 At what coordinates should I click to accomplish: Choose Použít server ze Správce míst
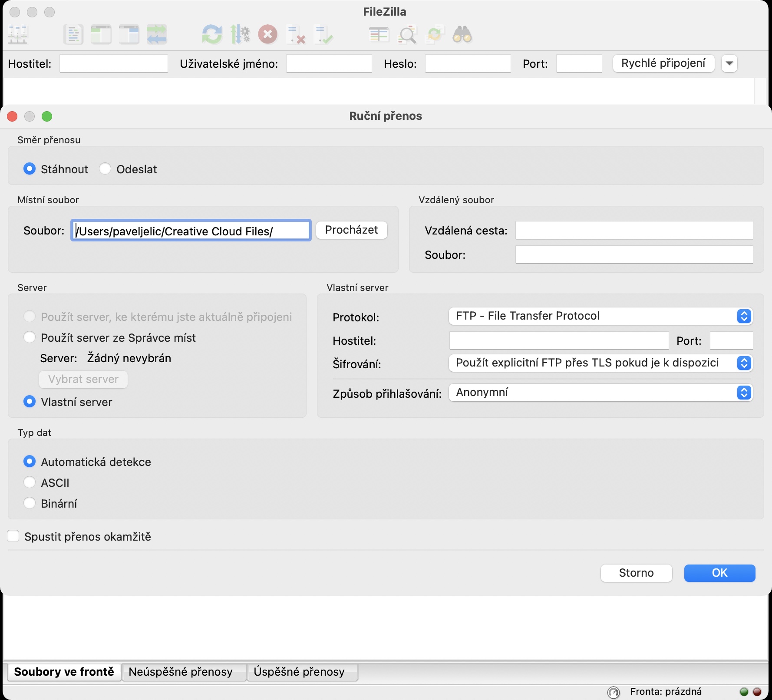(x=30, y=337)
